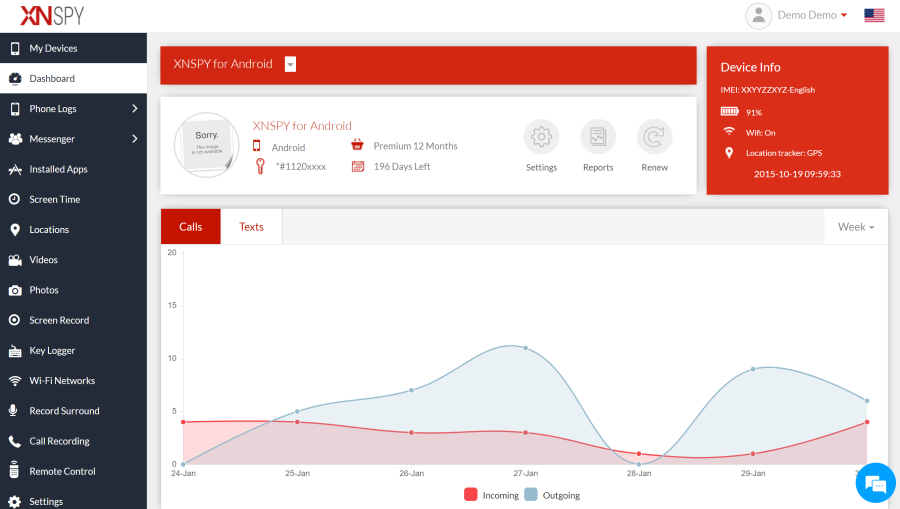This screenshot has width=900, height=509.
Task: Open Locations page
Action: point(73,230)
